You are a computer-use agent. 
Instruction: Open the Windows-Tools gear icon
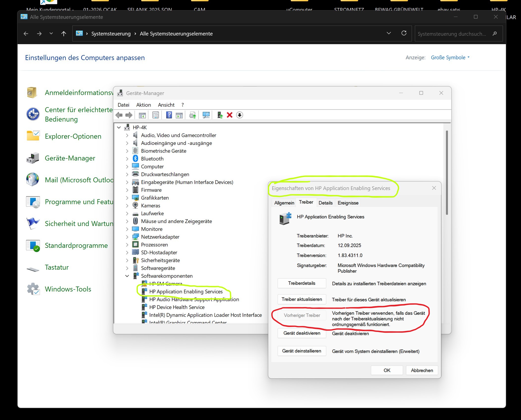pyautogui.click(x=33, y=289)
